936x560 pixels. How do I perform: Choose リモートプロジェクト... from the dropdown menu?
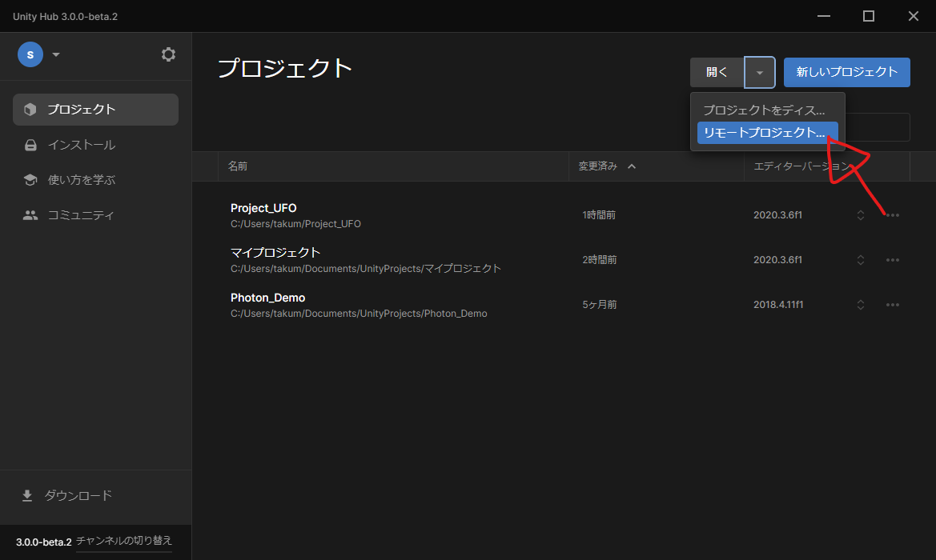pyautogui.click(x=767, y=132)
